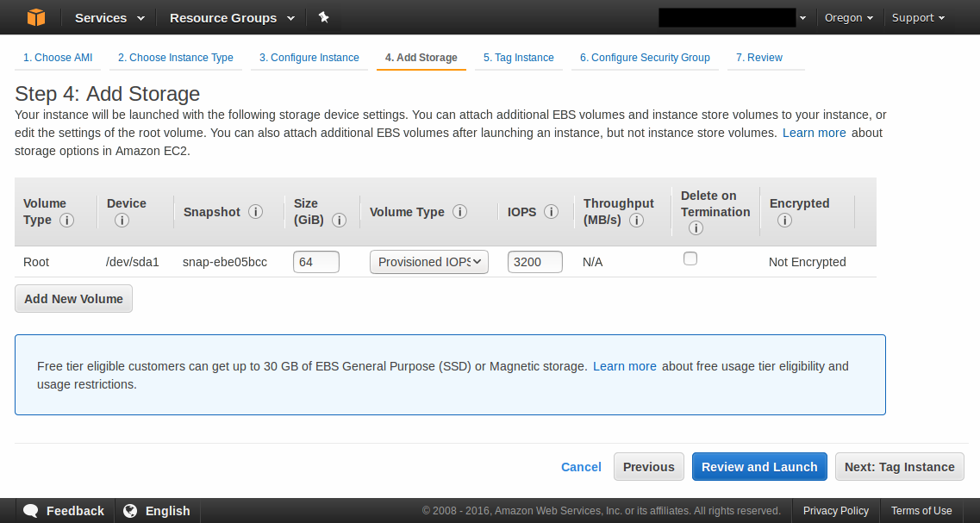Click the Feedback speech bubble icon
Image resolution: width=980 pixels, height=523 pixels.
point(31,511)
